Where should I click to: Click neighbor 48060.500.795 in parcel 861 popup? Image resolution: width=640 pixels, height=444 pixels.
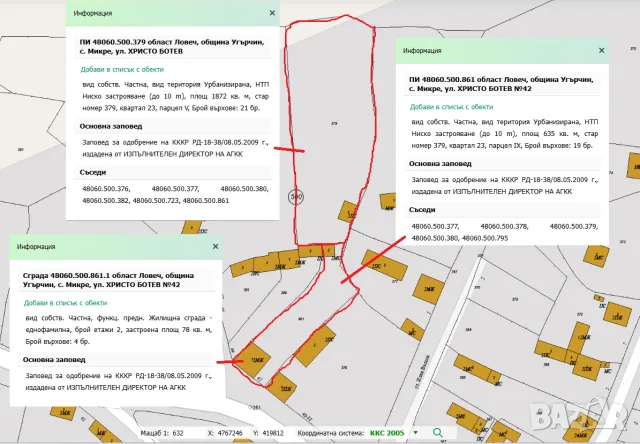[x=485, y=238]
